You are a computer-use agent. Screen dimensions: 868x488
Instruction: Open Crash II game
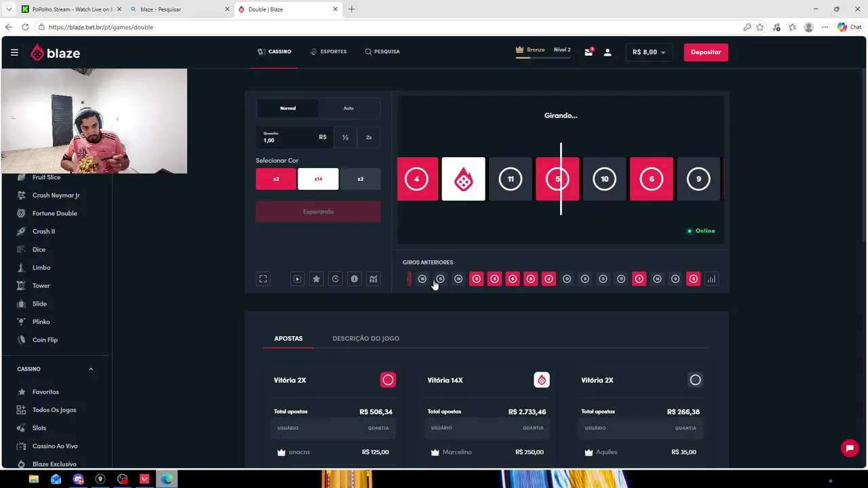click(x=43, y=231)
